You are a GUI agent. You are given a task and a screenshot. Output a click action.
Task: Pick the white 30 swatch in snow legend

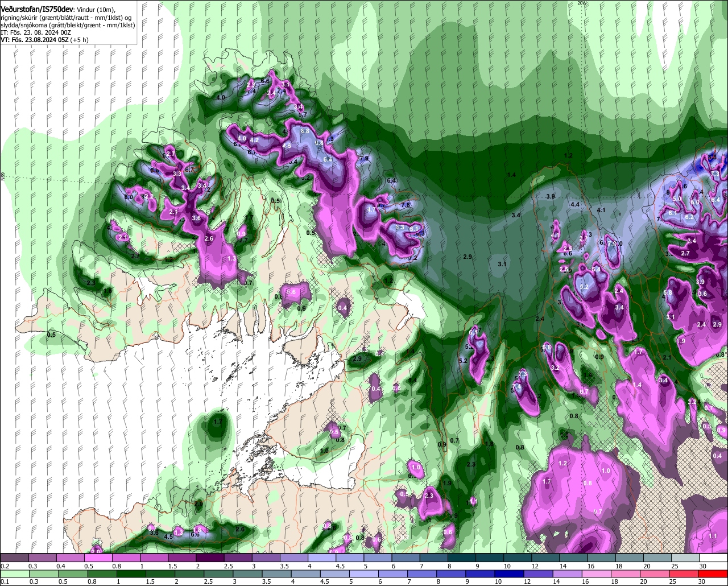point(714,558)
